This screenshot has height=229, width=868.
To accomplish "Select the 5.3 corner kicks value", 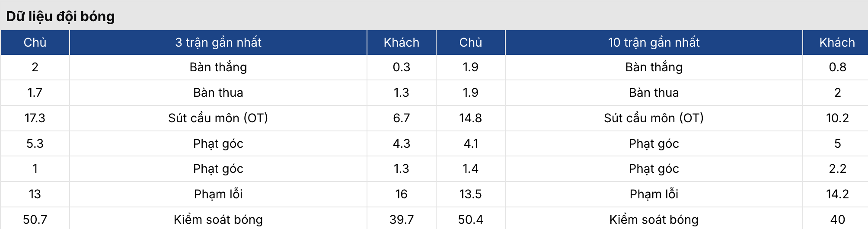I will [35, 143].
